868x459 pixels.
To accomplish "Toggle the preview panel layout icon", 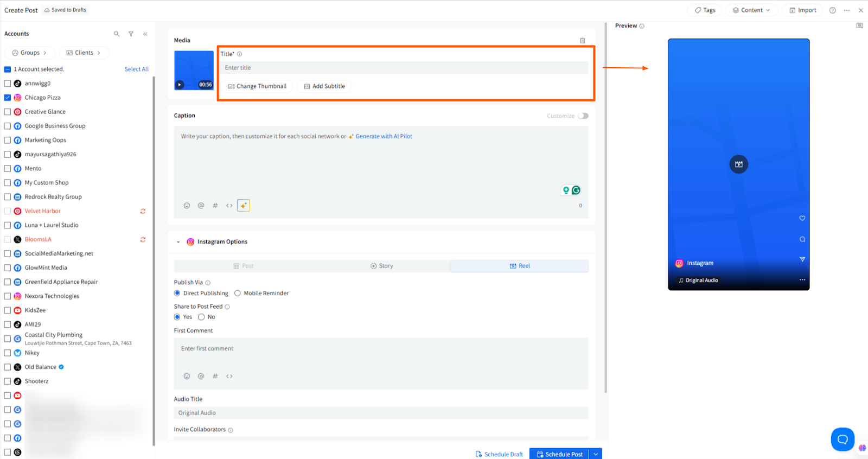I will 859,25.
